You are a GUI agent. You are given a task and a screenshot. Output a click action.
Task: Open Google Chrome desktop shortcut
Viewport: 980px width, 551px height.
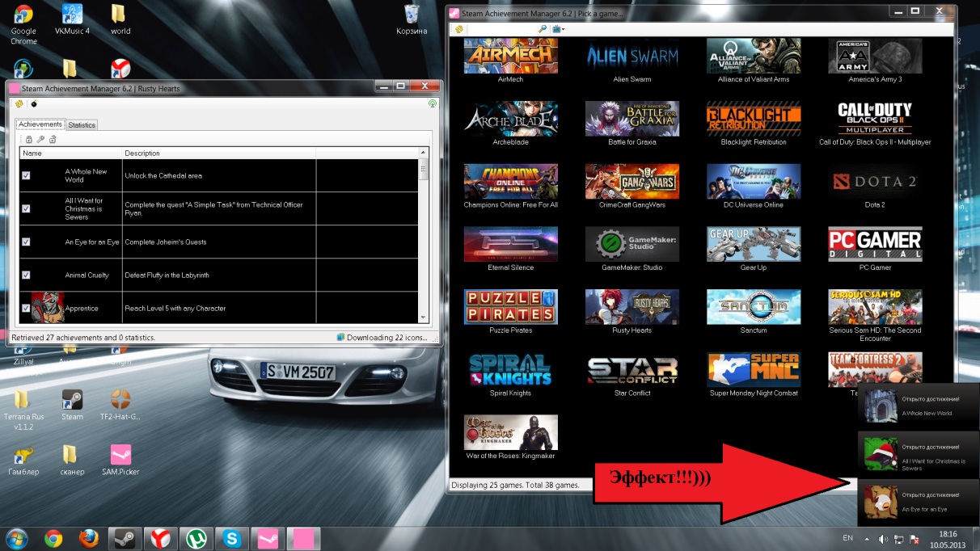[x=23, y=23]
